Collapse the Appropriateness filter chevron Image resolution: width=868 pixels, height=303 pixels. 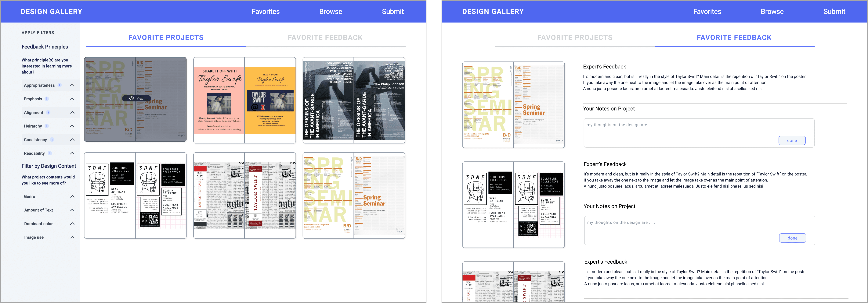click(72, 85)
